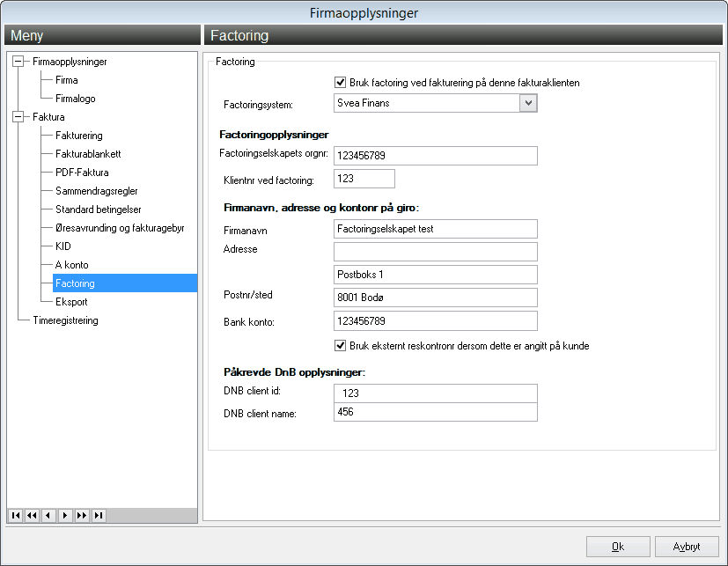This screenshot has height=566, width=728.
Task: Click the Firmanavn input field
Action: [436, 229]
